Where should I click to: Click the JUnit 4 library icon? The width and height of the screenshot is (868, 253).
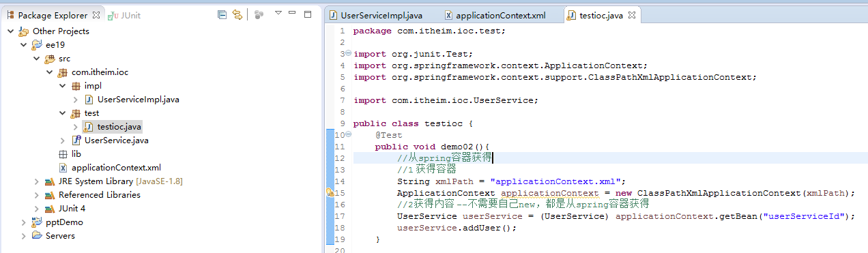(x=49, y=209)
